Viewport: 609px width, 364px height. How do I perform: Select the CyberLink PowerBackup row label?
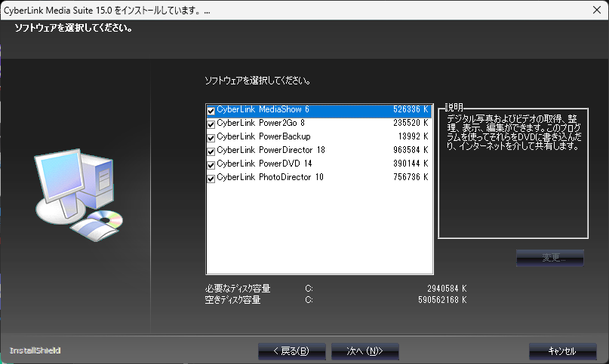pos(263,136)
